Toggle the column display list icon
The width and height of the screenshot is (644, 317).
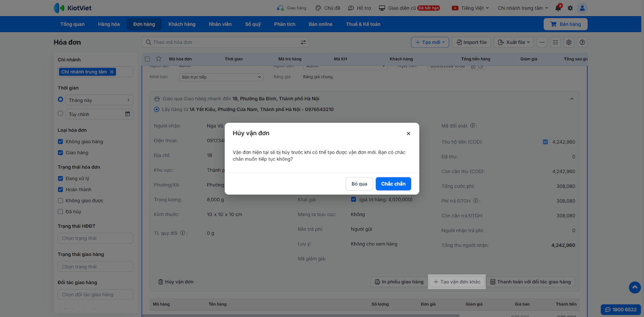pos(555,42)
